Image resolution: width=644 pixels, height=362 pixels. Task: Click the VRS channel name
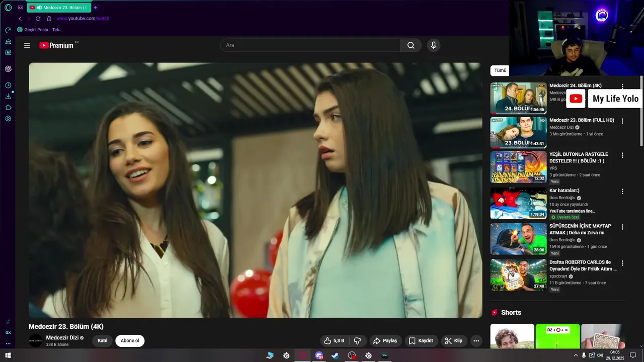(x=553, y=168)
